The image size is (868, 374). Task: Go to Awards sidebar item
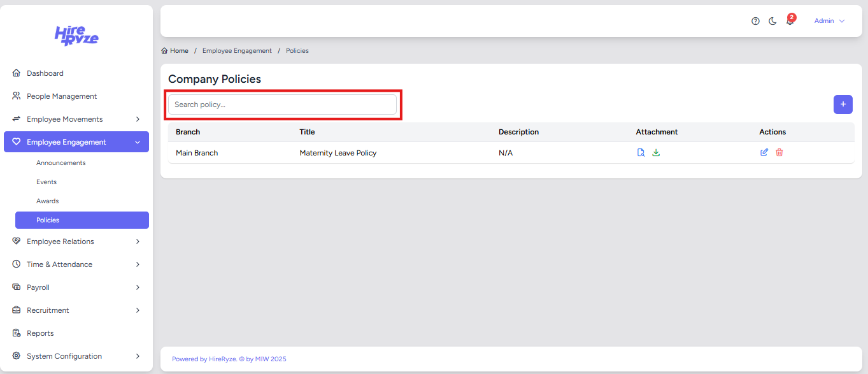(x=48, y=201)
